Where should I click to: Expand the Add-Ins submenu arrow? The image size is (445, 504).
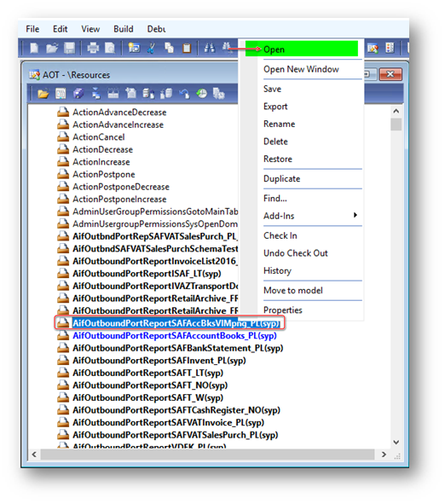tap(355, 215)
